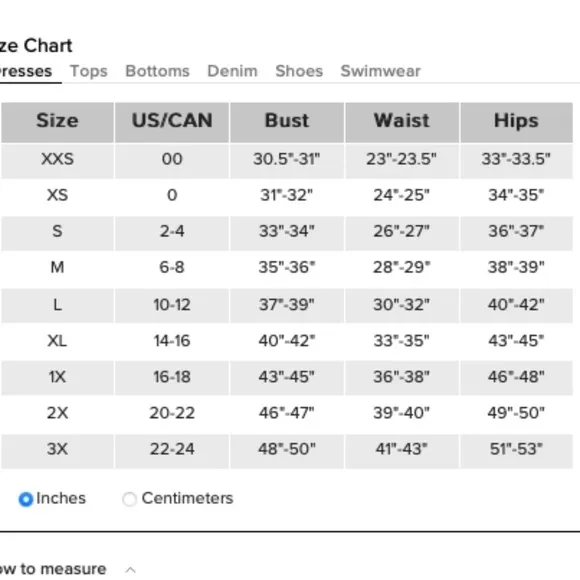
Task: Click the US/CAN column header
Action: tap(172, 122)
